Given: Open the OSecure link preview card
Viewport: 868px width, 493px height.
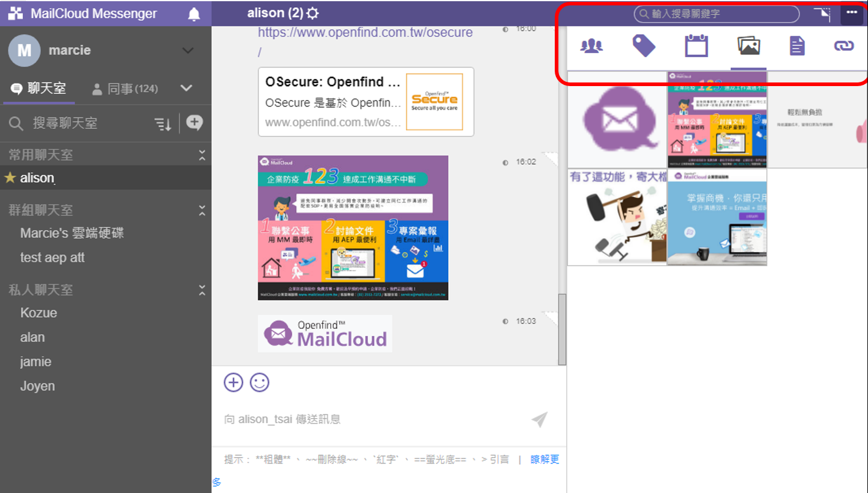Looking at the screenshot, I should [366, 102].
